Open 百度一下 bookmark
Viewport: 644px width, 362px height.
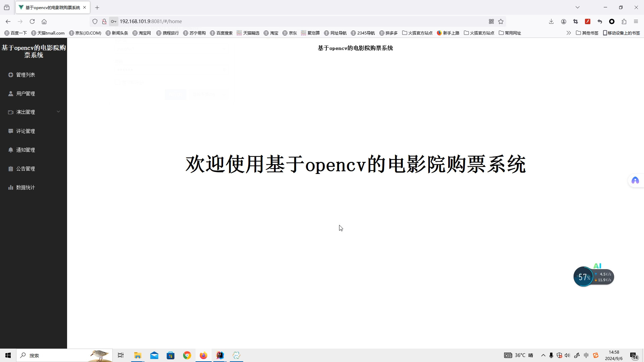tap(16, 33)
